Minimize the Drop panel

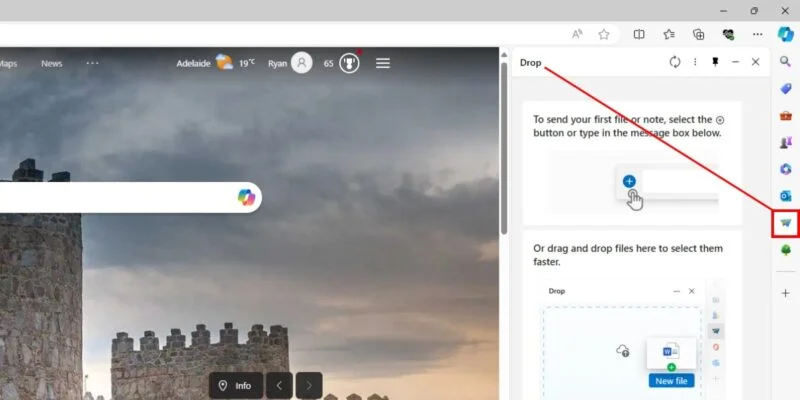coord(735,62)
